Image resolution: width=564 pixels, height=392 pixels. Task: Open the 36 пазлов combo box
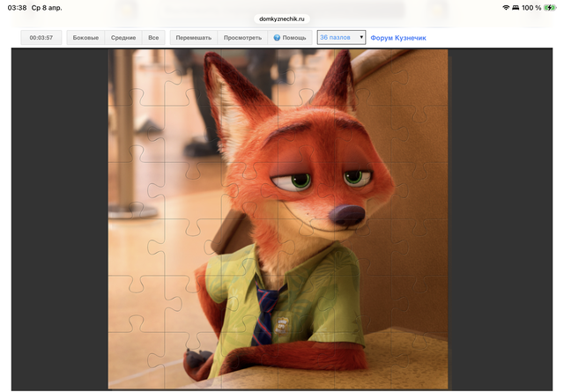pyautogui.click(x=341, y=39)
